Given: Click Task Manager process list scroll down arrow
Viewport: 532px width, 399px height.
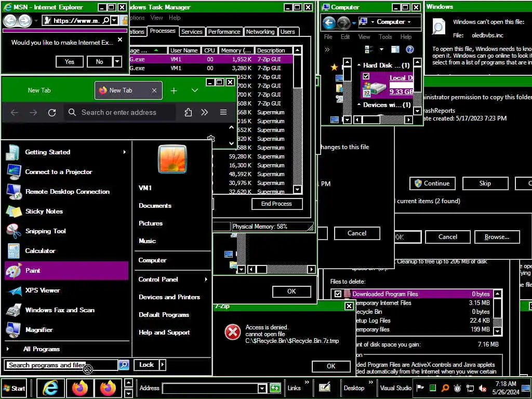Looking at the screenshot, I should pos(298,189).
